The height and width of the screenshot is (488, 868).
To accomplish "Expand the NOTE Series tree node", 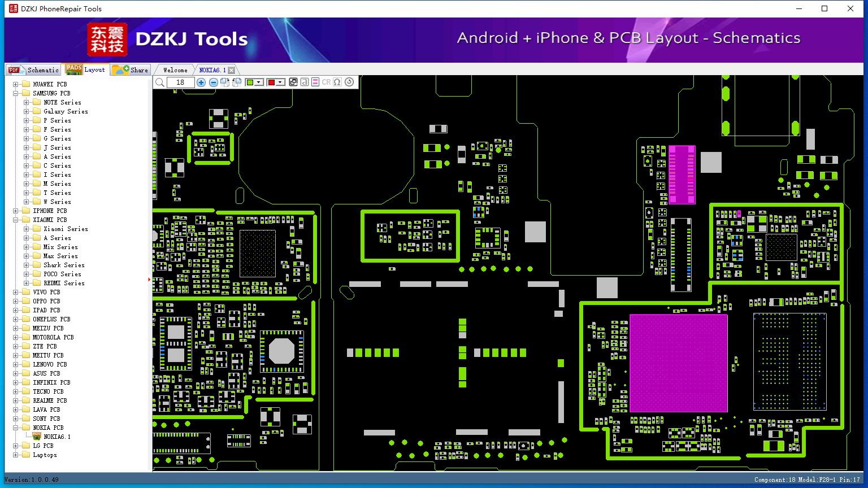I will (x=26, y=102).
